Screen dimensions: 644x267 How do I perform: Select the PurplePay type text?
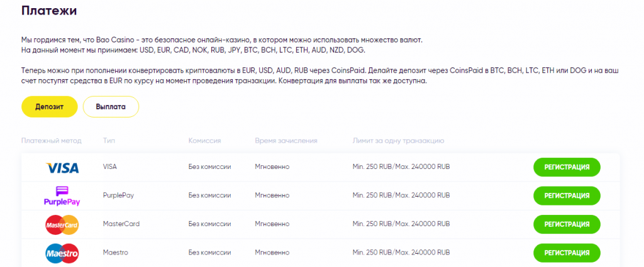pos(118,195)
